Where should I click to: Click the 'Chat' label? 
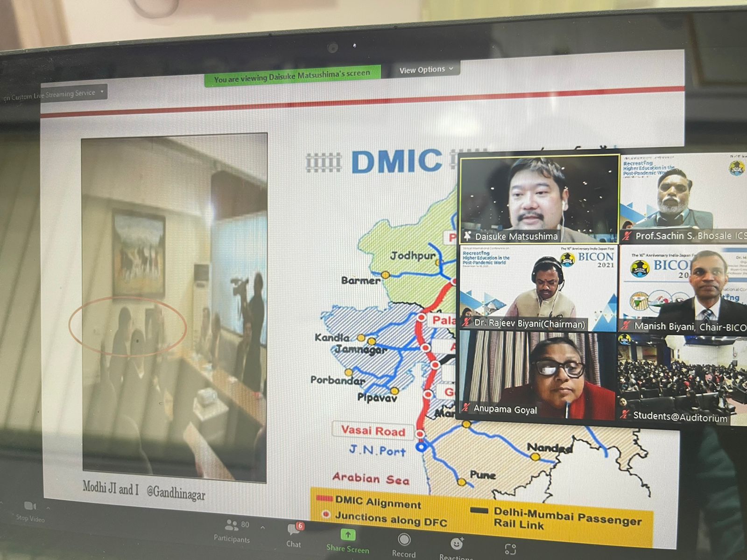[294, 544]
